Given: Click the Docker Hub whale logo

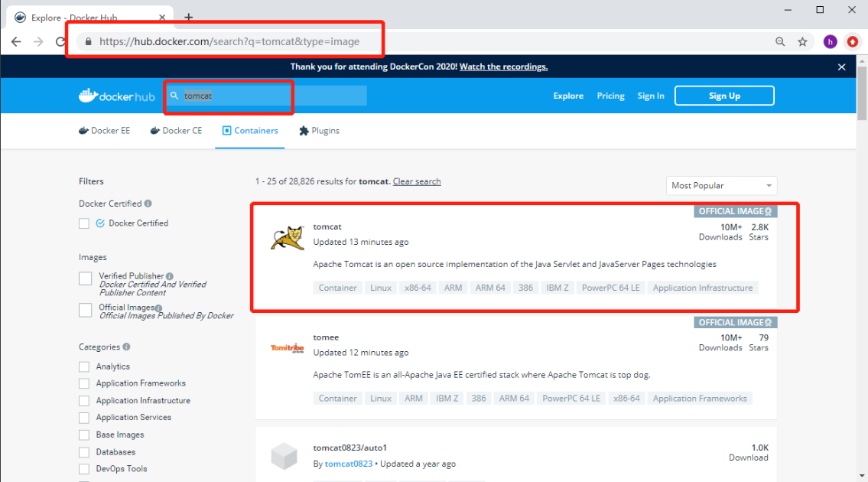Looking at the screenshot, I should (x=117, y=96).
